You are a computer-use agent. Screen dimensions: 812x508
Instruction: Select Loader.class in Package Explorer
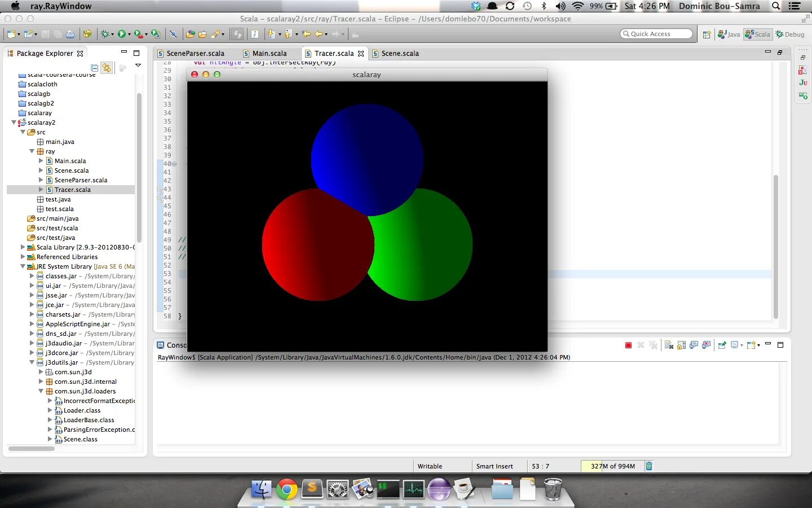(82, 410)
